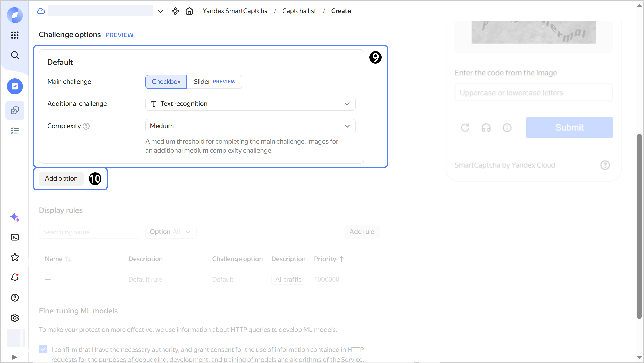Click the Add option button
Viewport: 644px width, 363px height.
point(61,179)
